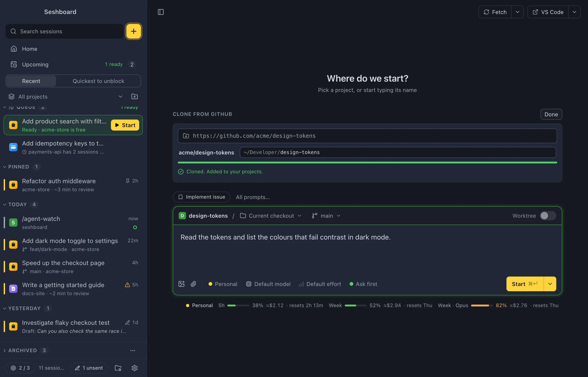Click the warning icon on getting started guide

[127, 285]
